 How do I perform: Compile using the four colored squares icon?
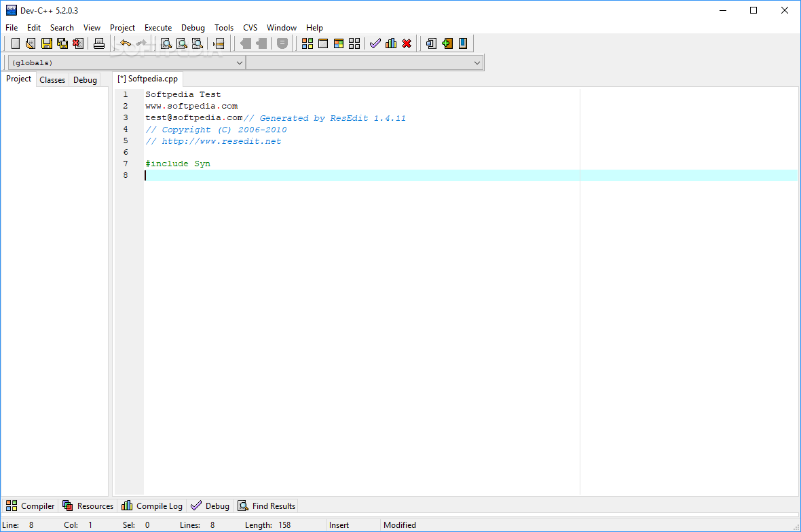[308, 43]
